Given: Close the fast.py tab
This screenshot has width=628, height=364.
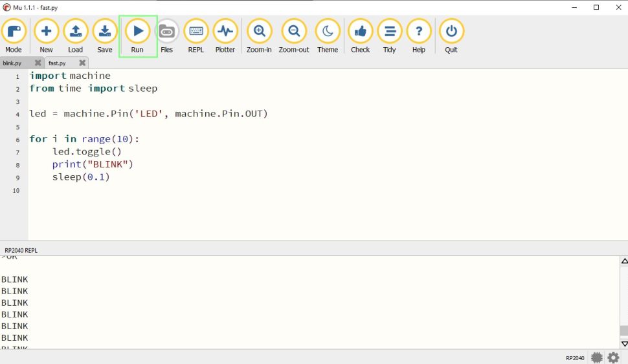Looking at the screenshot, I should tap(82, 63).
